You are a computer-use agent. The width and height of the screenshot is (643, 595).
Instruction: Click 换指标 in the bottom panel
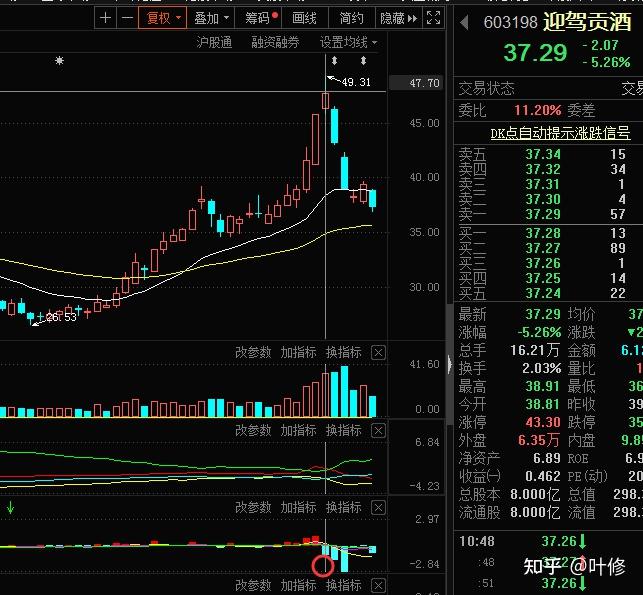click(x=343, y=585)
